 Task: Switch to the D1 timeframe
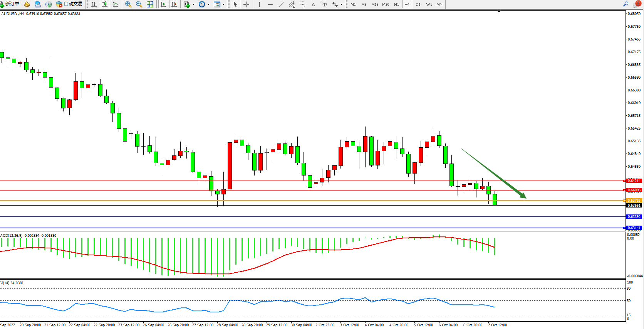click(x=418, y=4)
